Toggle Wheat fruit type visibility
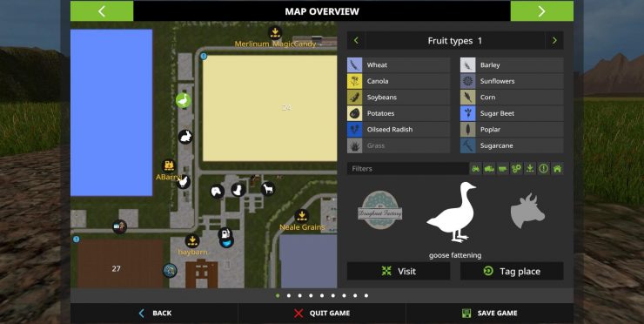This screenshot has width=644, height=324. coord(399,65)
